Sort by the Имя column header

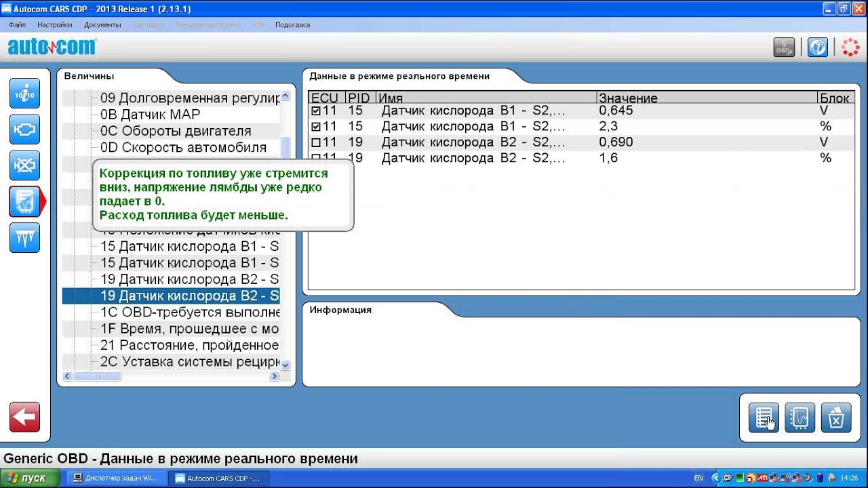(486, 98)
